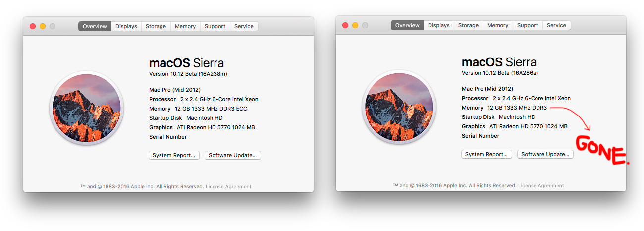Click Startup Disk Macintosh HD in left window
Viewport: 644px width, 231px height.
[186, 118]
